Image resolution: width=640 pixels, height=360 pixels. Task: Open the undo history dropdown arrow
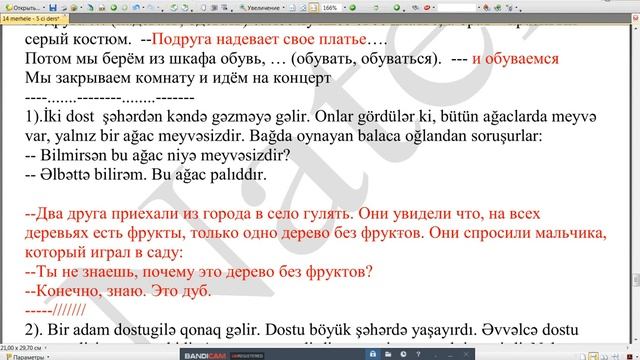coord(143,8)
